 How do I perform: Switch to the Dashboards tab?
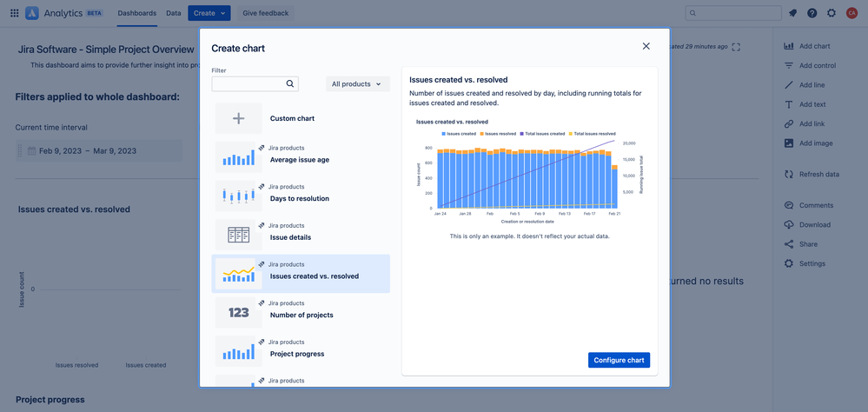point(136,13)
